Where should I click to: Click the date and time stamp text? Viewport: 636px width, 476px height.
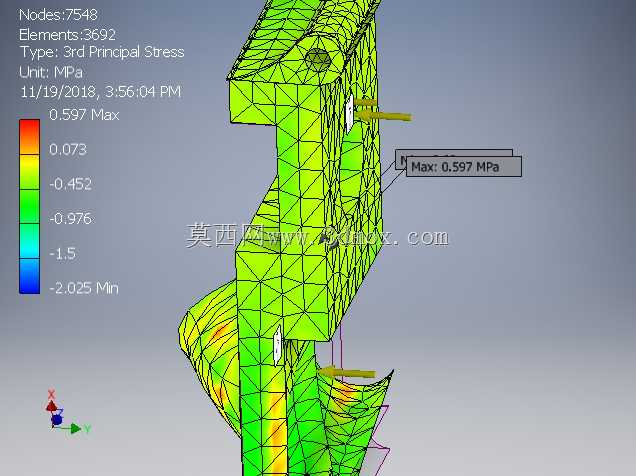pyautogui.click(x=101, y=92)
